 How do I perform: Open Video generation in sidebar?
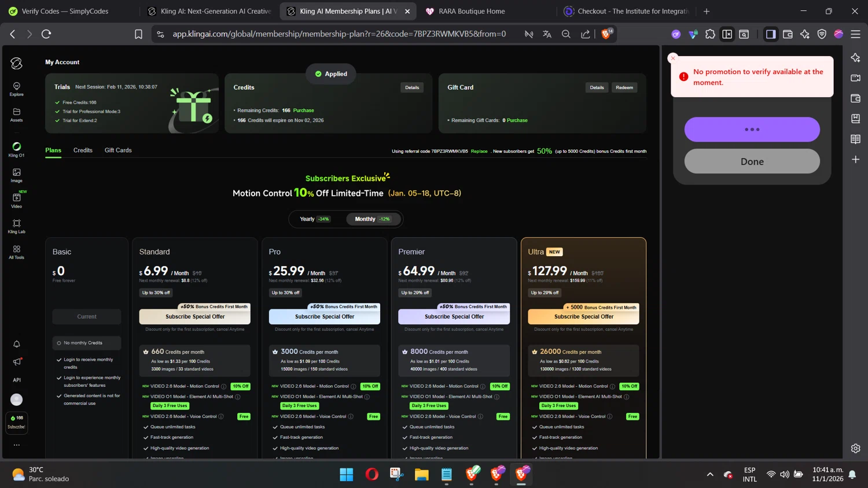[16, 201]
